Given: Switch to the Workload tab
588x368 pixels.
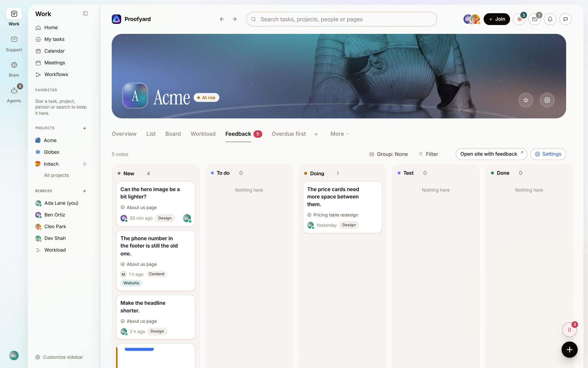Looking at the screenshot, I should click(x=203, y=134).
